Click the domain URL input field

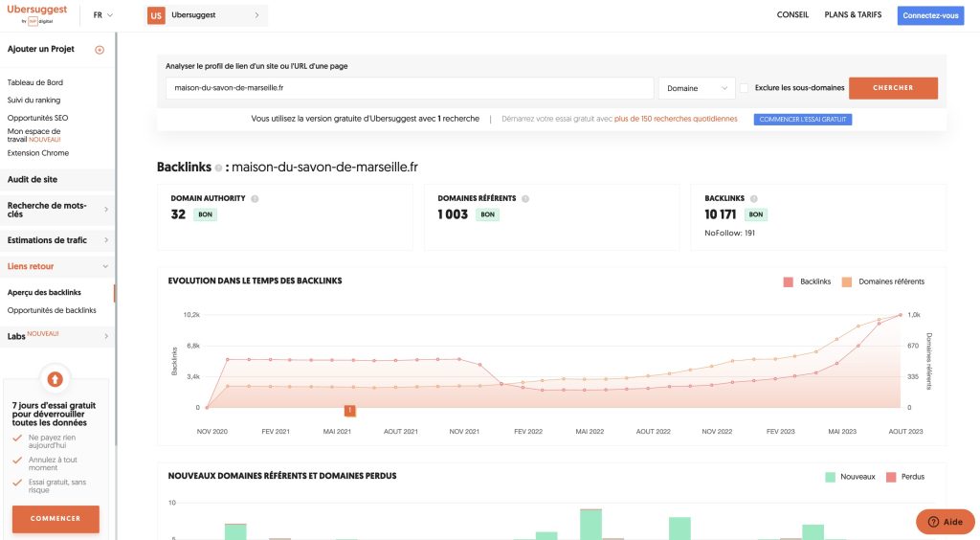coord(410,88)
